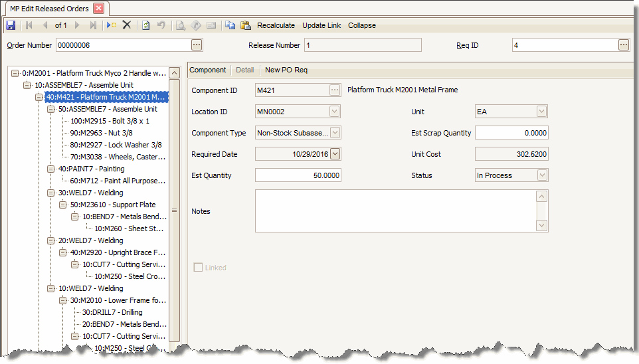Viewport: 639px width, 364px height.
Task: Click the New record icon
Action: coord(111,25)
